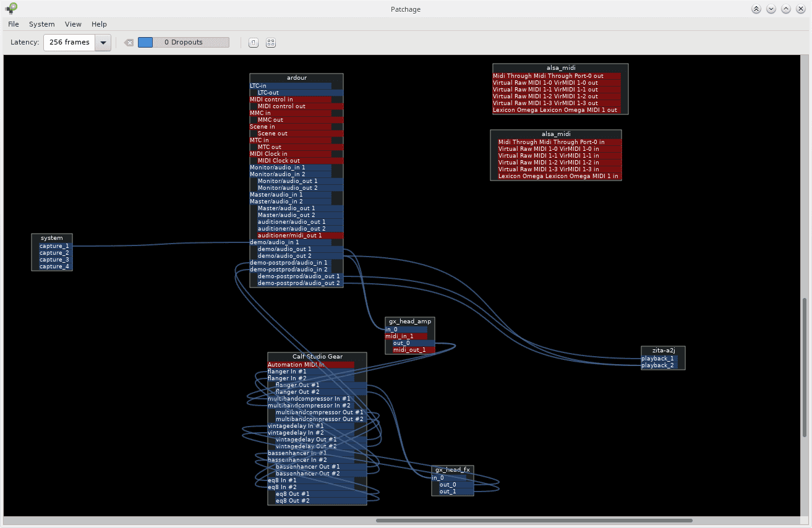The width and height of the screenshot is (812, 528).
Task: Select system capture_4 port
Action: [55, 266]
